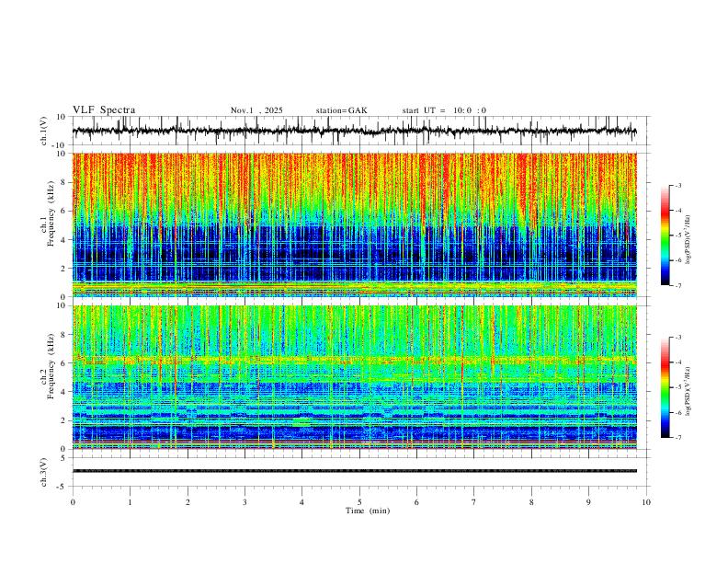Click the "-5" tick of ch.3(V) axis
The image size is (728, 563).
tap(63, 487)
